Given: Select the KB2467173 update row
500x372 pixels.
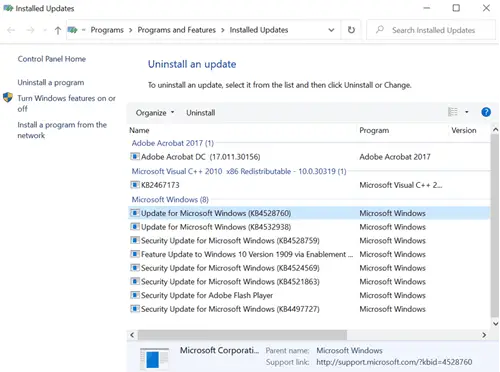Looking at the screenshot, I should tap(309, 185).
